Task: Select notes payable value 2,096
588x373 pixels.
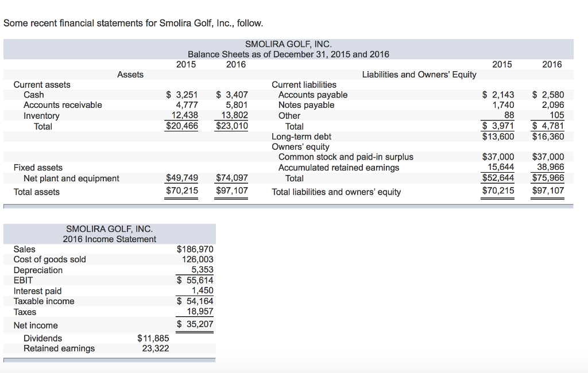Action: [x=553, y=105]
